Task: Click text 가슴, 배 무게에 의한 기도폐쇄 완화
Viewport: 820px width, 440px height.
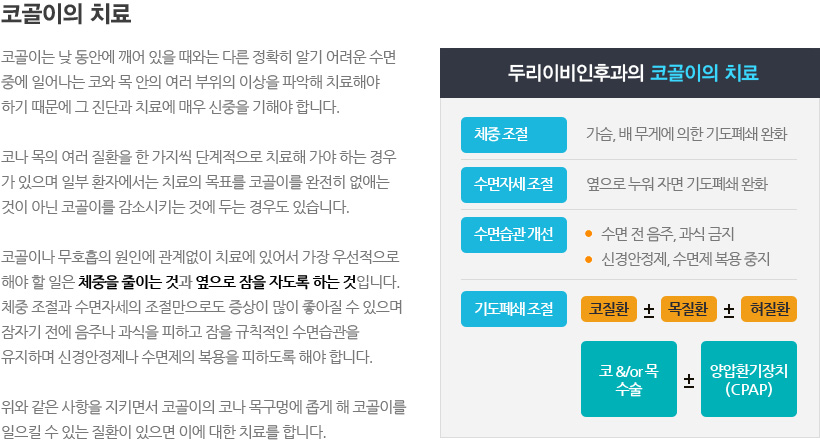Action: point(686,134)
